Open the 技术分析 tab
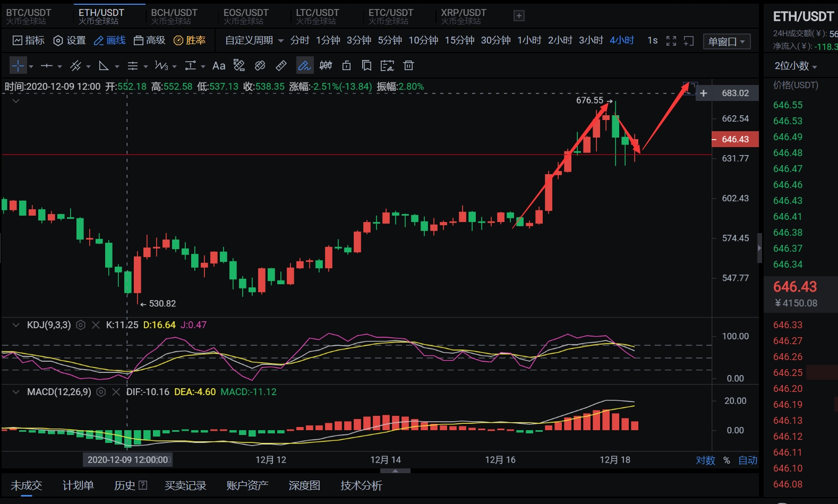The width and height of the screenshot is (838, 504). click(x=361, y=485)
